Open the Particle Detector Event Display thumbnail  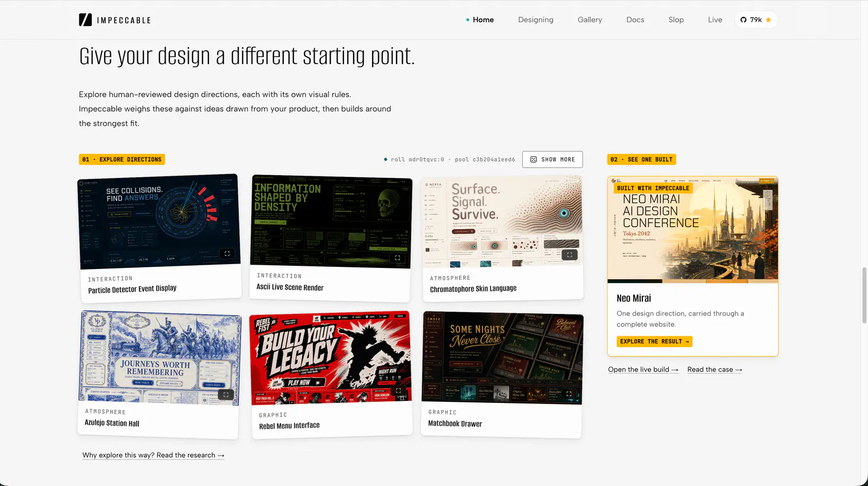tap(159, 221)
